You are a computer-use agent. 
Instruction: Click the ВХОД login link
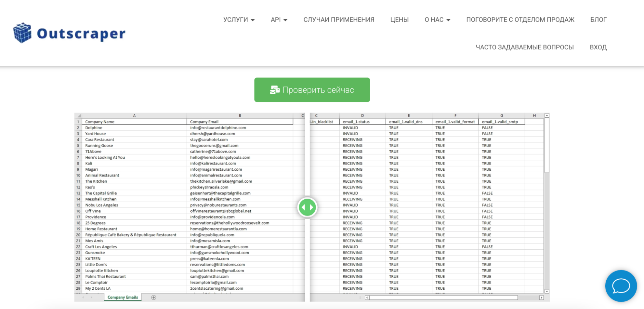click(598, 47)
